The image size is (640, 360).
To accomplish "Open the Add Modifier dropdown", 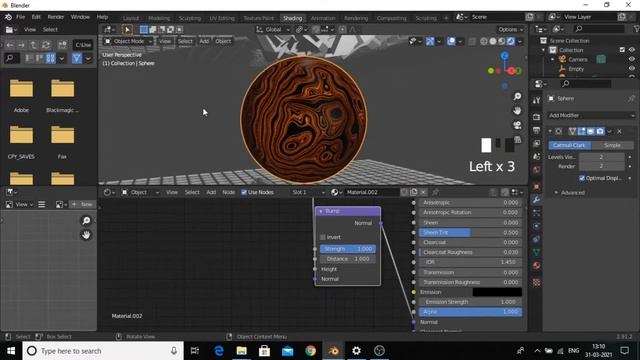I will 591,116.
